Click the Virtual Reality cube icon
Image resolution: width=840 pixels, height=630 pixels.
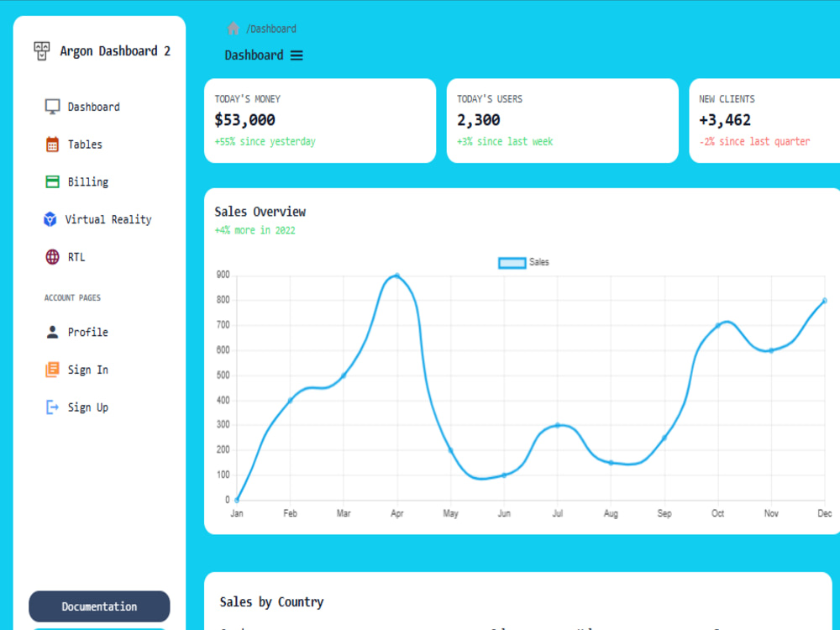pos(50,219)
